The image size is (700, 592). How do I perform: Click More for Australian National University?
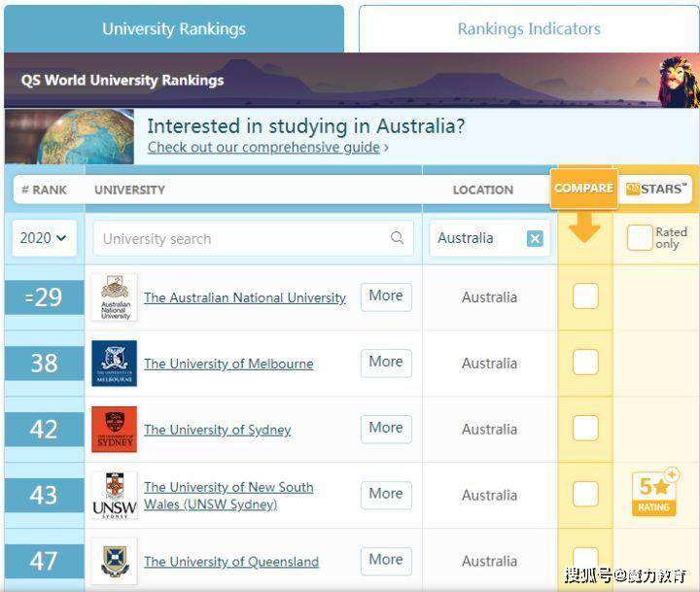pyautogui.click(x=386, y=296)
